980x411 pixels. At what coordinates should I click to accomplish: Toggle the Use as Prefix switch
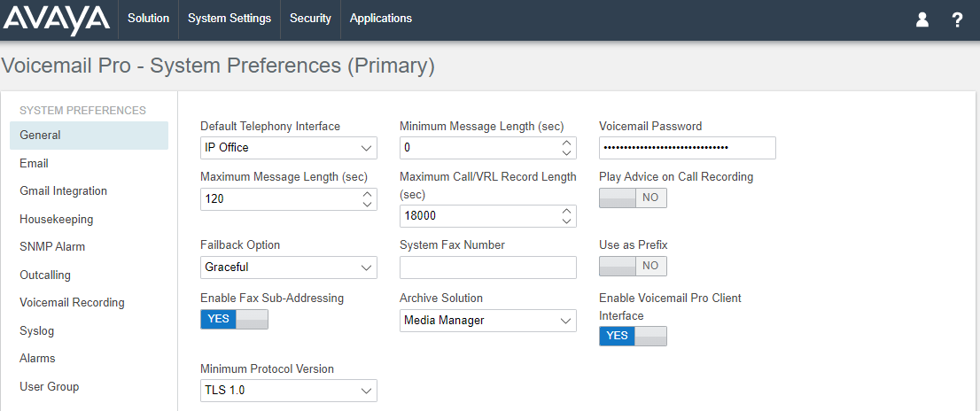click(633, 266)
